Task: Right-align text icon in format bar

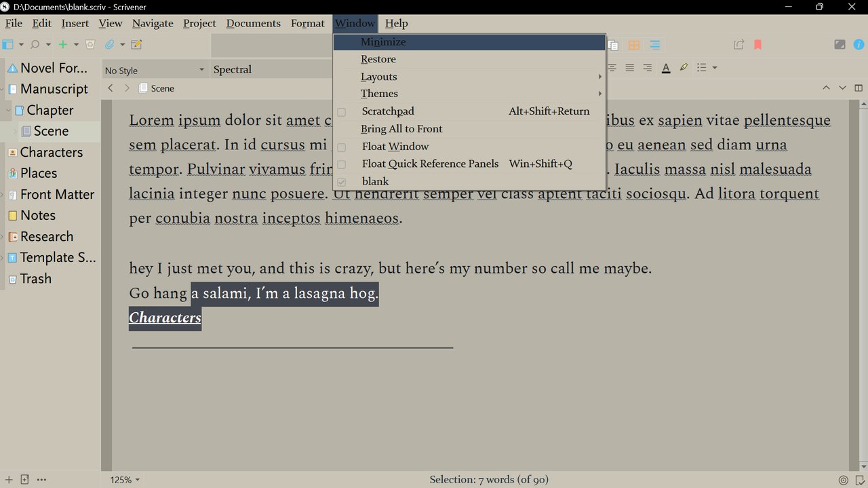Action: coord(648,68)
